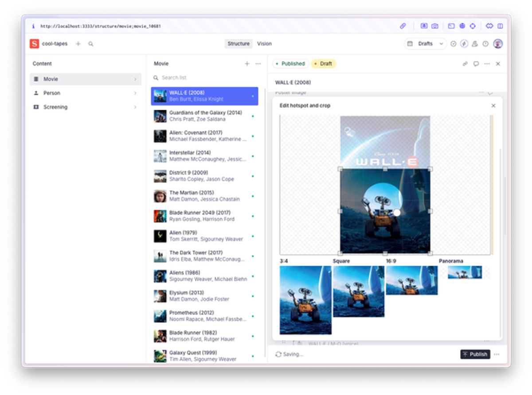
Task: Click the Panorama crop preview thumbnail
Action: tap(465, 272)
